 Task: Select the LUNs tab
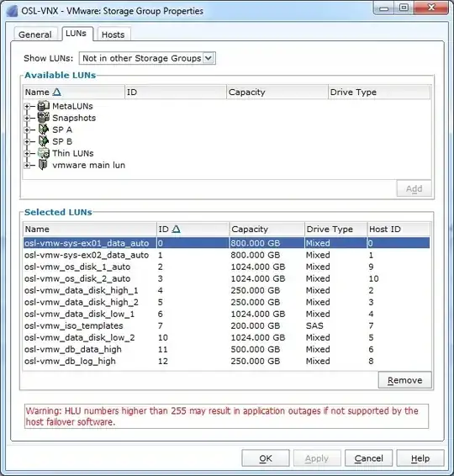coord(77,34)
